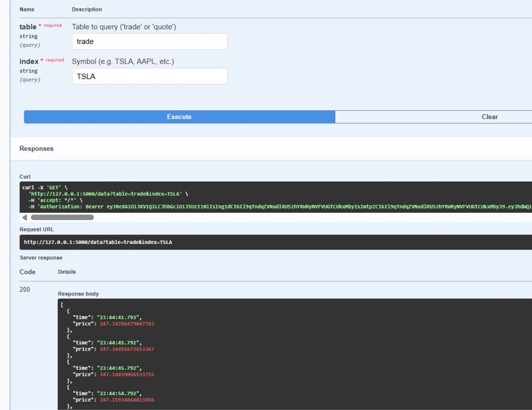
Task: Click the Clear button
Action: [489, 117]
